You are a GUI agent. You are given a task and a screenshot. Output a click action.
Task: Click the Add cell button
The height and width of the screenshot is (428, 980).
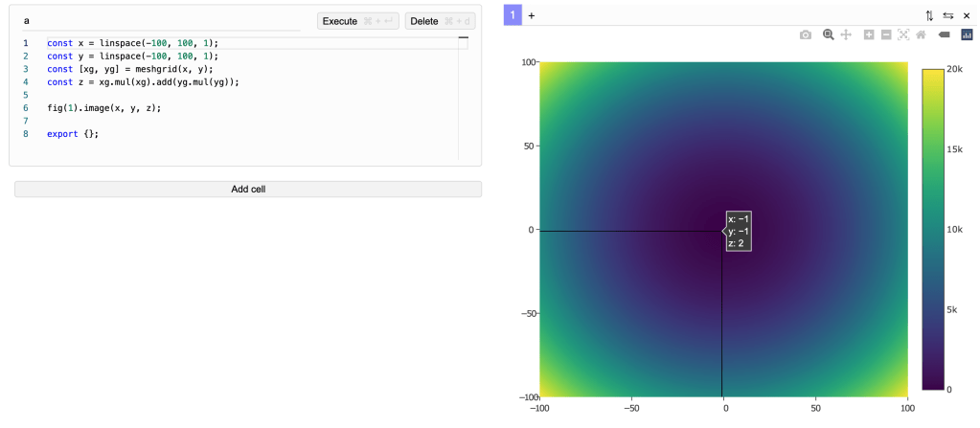point(248,189)
